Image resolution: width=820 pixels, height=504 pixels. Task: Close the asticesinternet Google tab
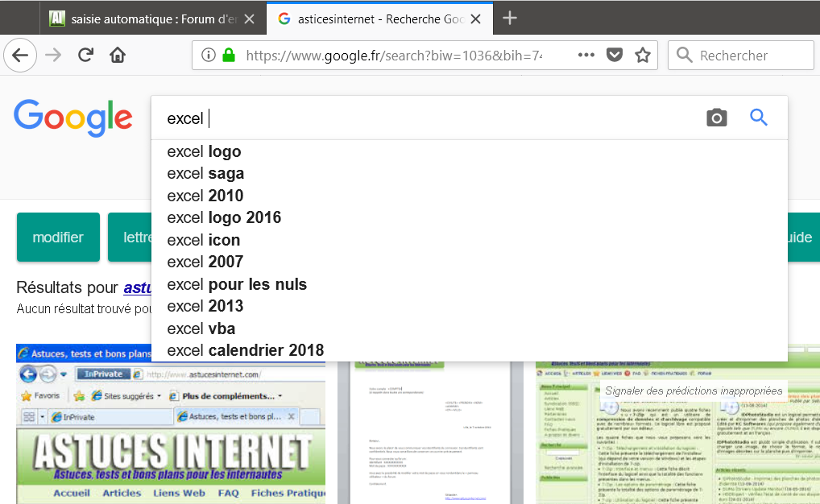click(x=475, y=19)
